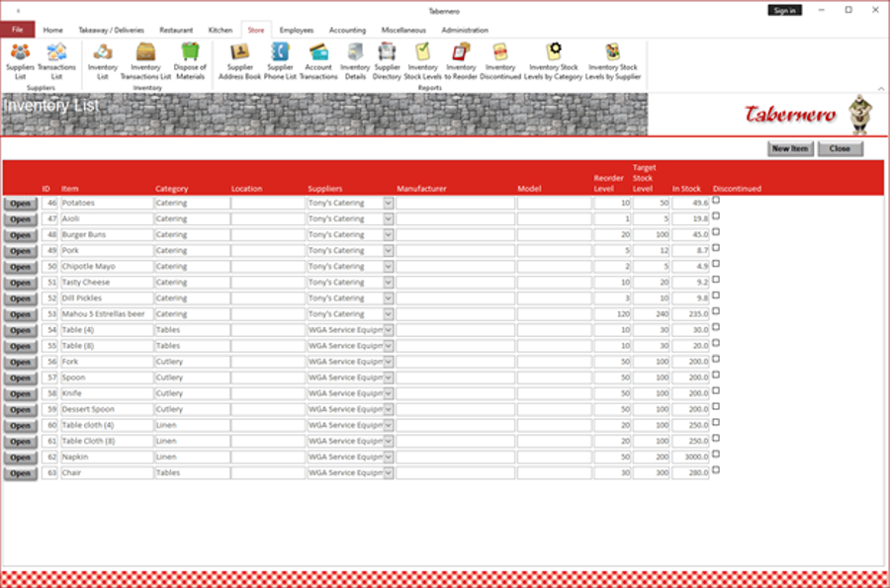Image resolution: width=890 pixels, height=588 pixels.
Task: Open the Accounting ribbon tab
Action: 347,30
